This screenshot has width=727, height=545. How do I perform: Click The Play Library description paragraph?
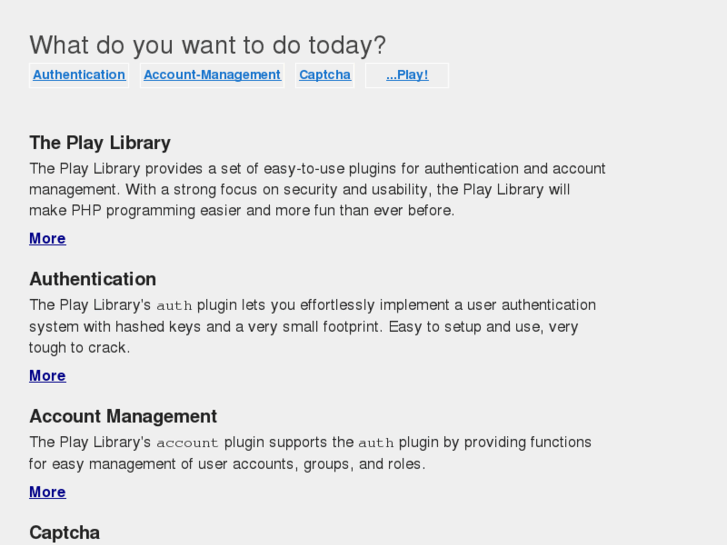[x=317, y=190]
